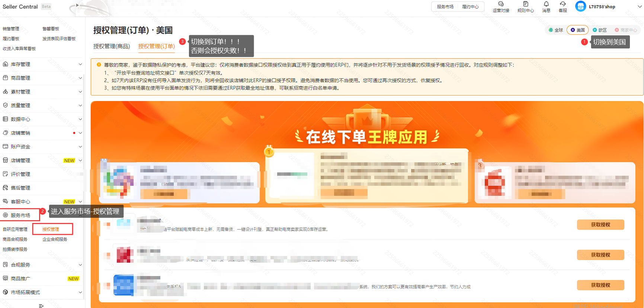Expand the 商品管理 chevron

point(80,78)
